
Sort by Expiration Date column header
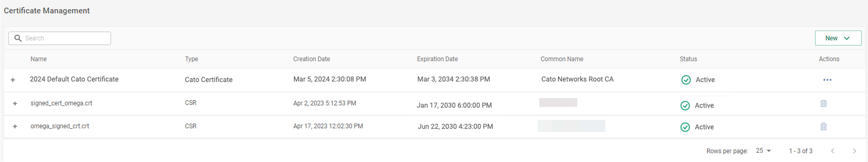[437, 59]
